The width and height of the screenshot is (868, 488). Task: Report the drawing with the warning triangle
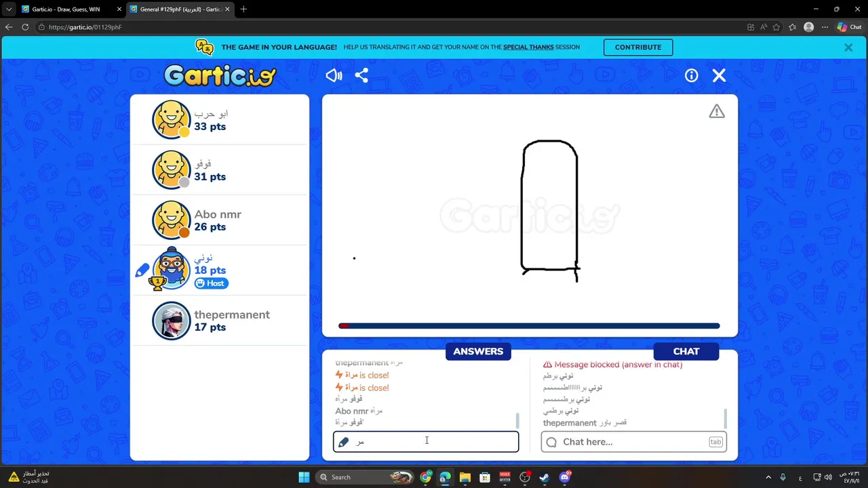click(717, 111)
